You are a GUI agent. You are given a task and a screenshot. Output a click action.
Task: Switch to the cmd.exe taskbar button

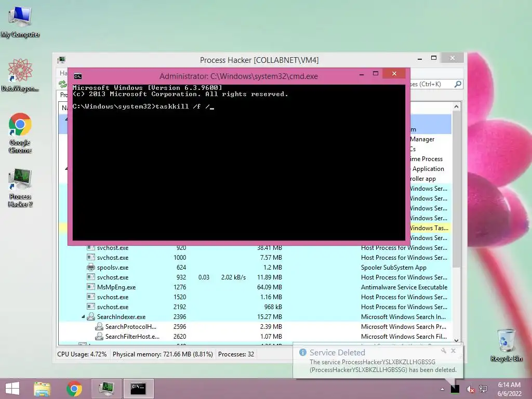tap(138, 389)
